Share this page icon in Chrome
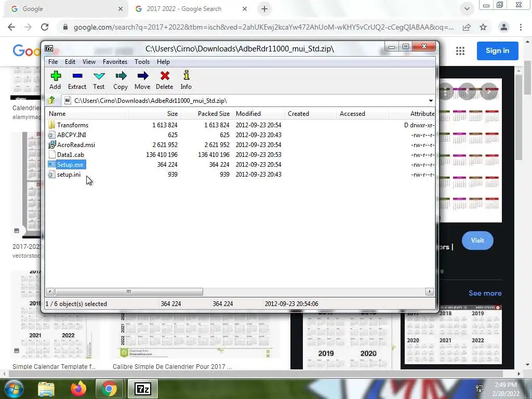The width and height of the screenshot is (532, 399). (x=467, y=27)
